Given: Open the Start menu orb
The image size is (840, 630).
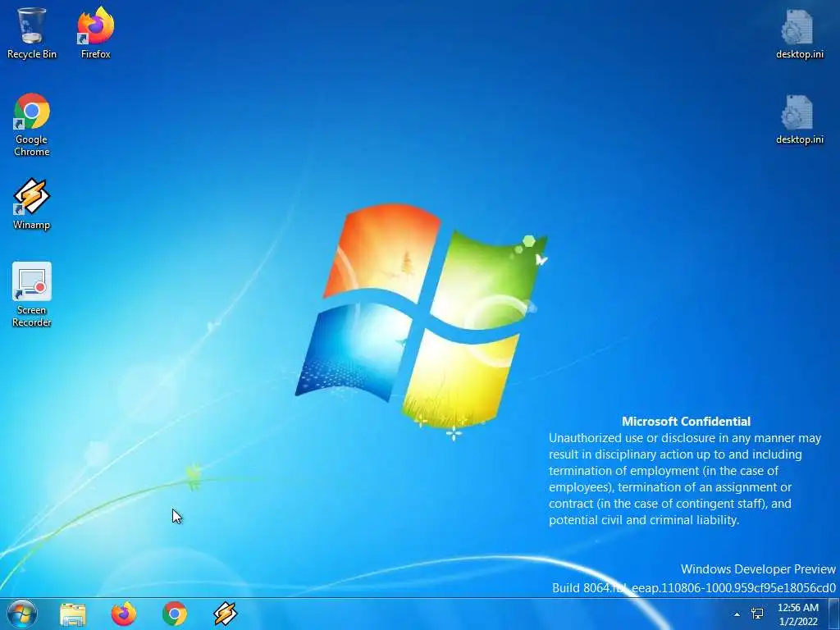Looking at the screenshot, I should [22, 614].
